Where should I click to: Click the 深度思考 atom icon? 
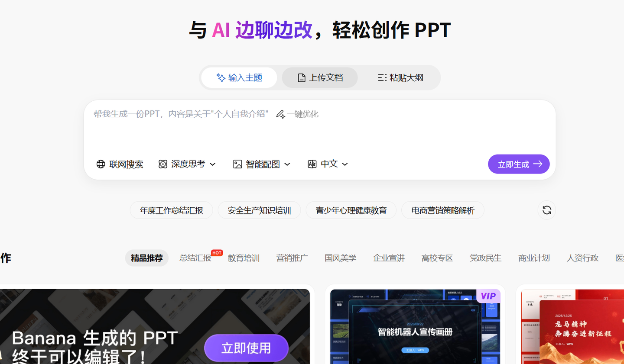162,164
